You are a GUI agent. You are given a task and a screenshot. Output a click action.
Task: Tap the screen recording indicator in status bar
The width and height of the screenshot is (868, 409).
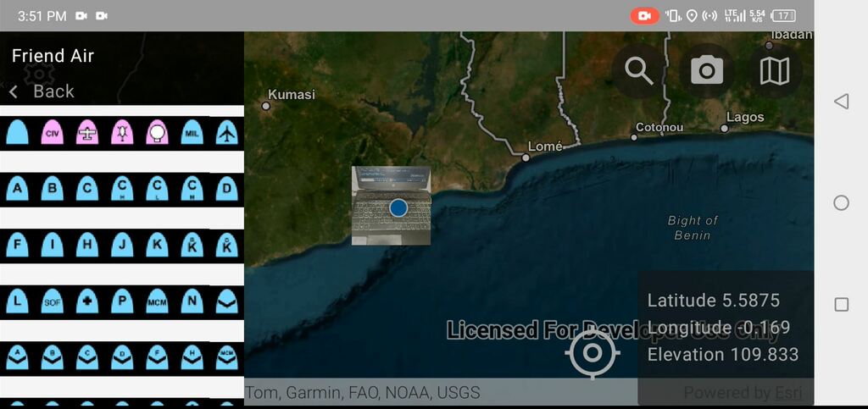click(644, 15)
